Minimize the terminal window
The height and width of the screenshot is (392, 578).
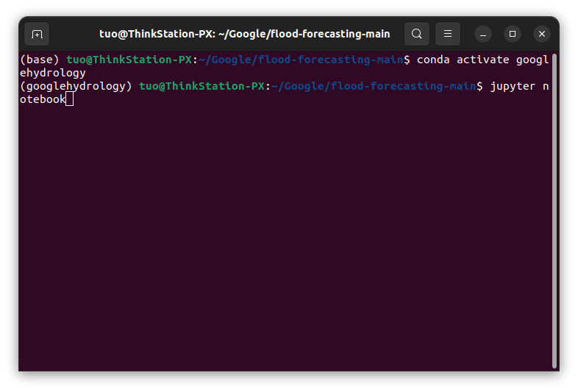coord(483,34)
